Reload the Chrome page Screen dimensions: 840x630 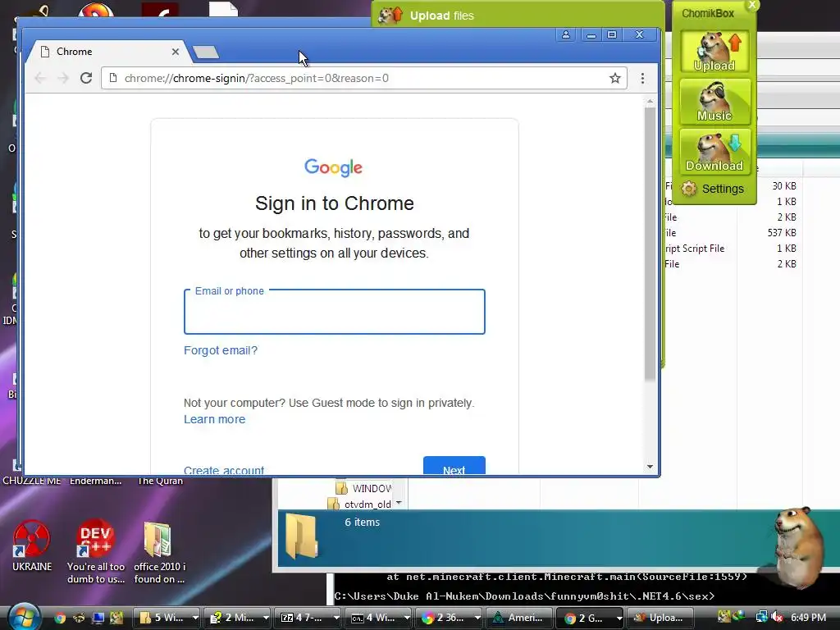86,78
